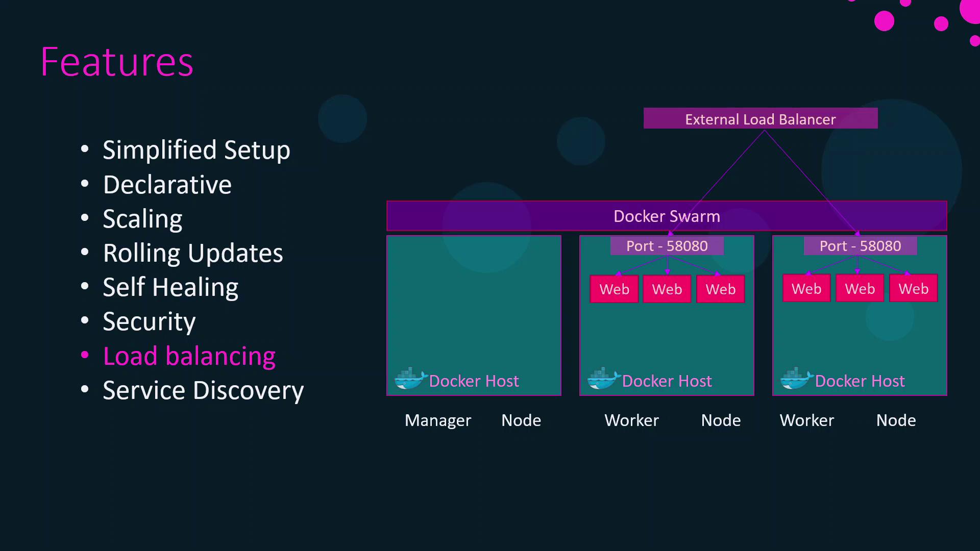Select the Self Healing bullet
Viewport: 980px width, 551px height.
(x=170, y=287)
